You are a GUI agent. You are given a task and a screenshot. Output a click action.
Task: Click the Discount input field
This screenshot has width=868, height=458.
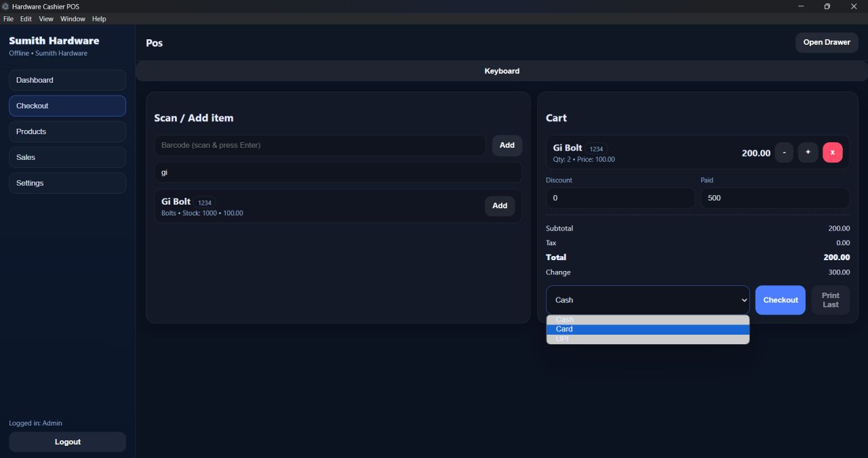tap(620, 198)
